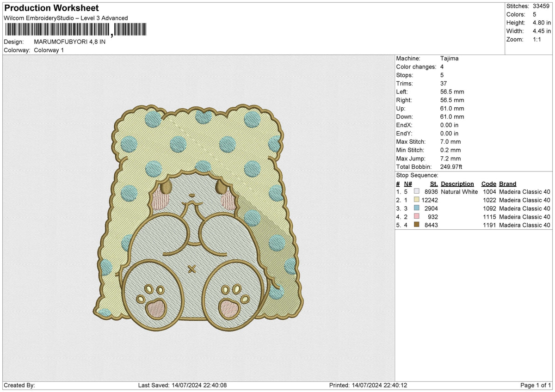Select the design name 'MARUMOFUBYORI 4,8 IN'

tap(69, 42)
